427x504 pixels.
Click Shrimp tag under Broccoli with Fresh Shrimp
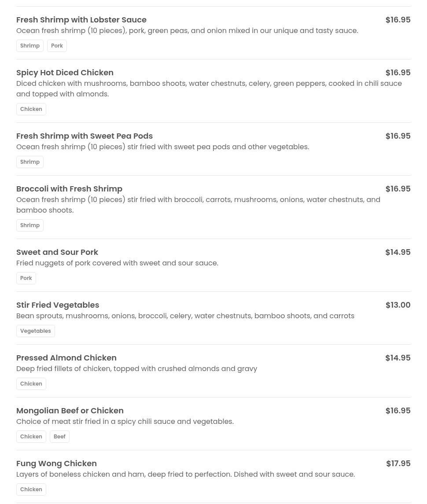pyautogui.click(x=30, y=225)
